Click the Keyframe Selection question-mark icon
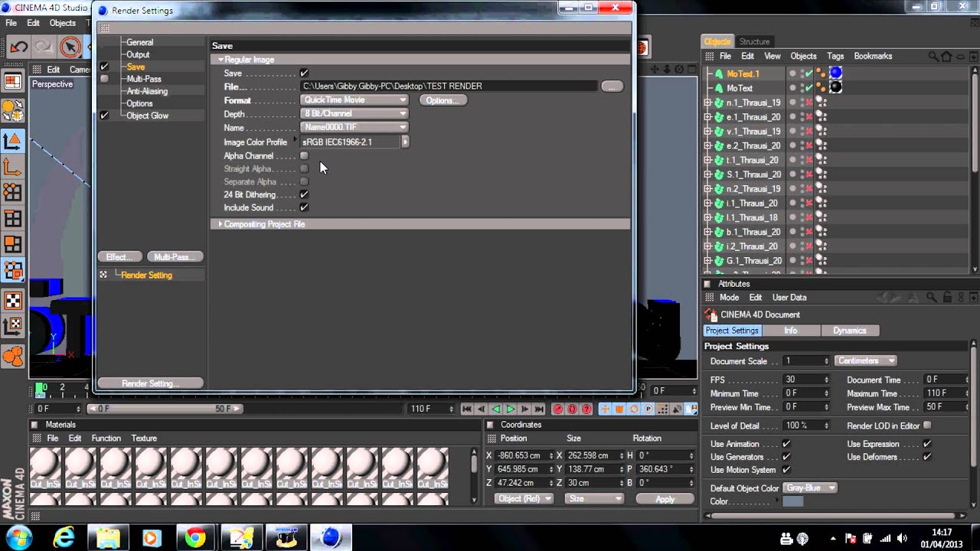 (587, 409)
